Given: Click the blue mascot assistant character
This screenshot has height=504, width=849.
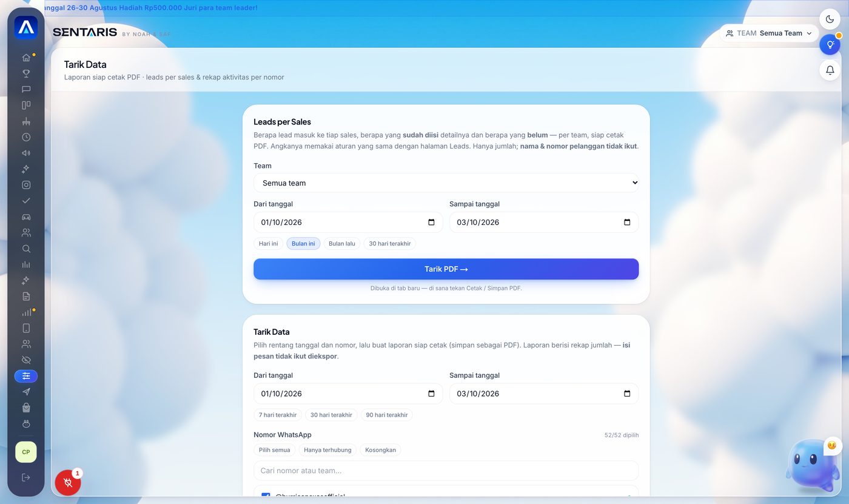Looking at the screenshot, I should click(812, 466).
